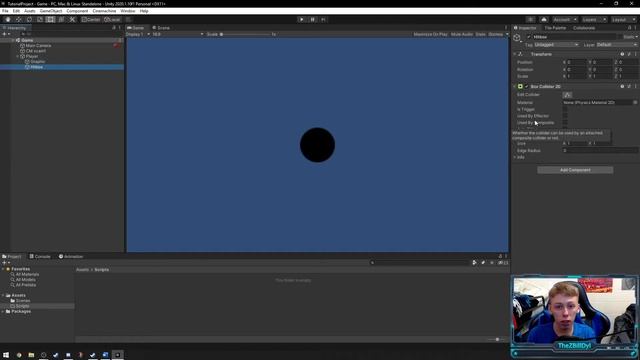Click the Step frame button
Viewport: 640px width, 360px height.
(x=323, y=19)
